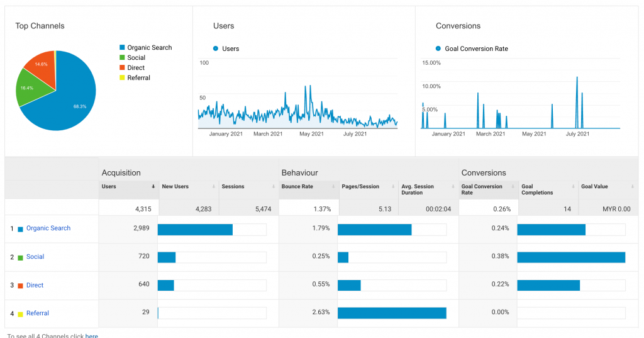
Task: Sort table by New Users column
Action: point(176,187)
